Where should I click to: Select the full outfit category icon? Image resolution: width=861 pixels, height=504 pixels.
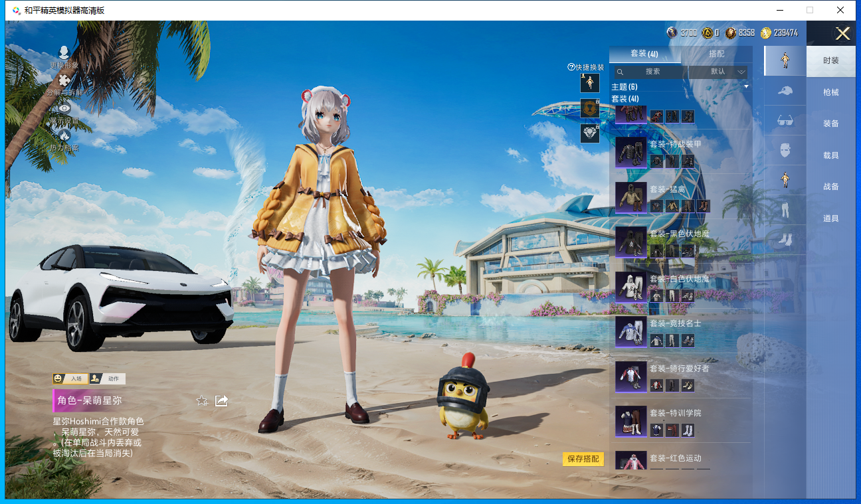point(785,60)
